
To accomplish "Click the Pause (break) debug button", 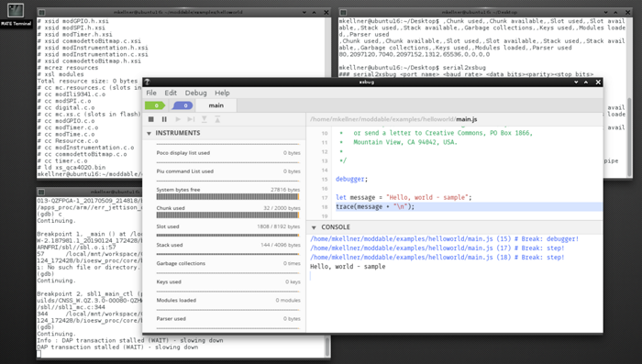I will (x=164, y=119).
